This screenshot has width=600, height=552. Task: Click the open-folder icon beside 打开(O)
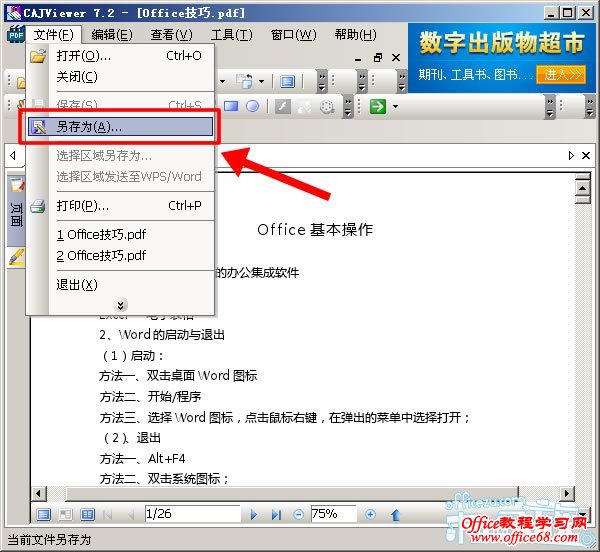[x=38, y=56]
